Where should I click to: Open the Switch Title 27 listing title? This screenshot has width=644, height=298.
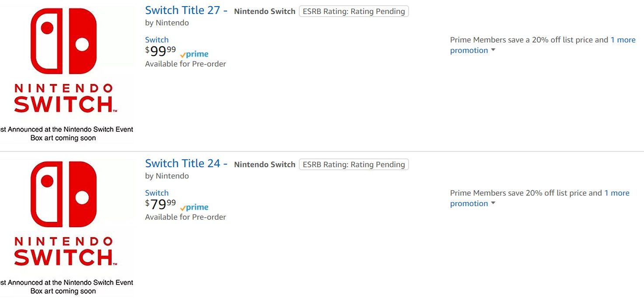coord(186,11)
